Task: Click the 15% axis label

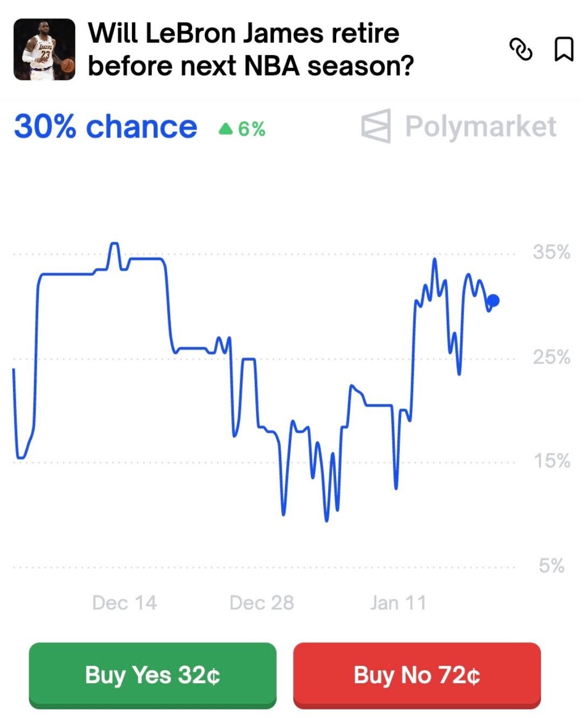Action: point(551,461)
